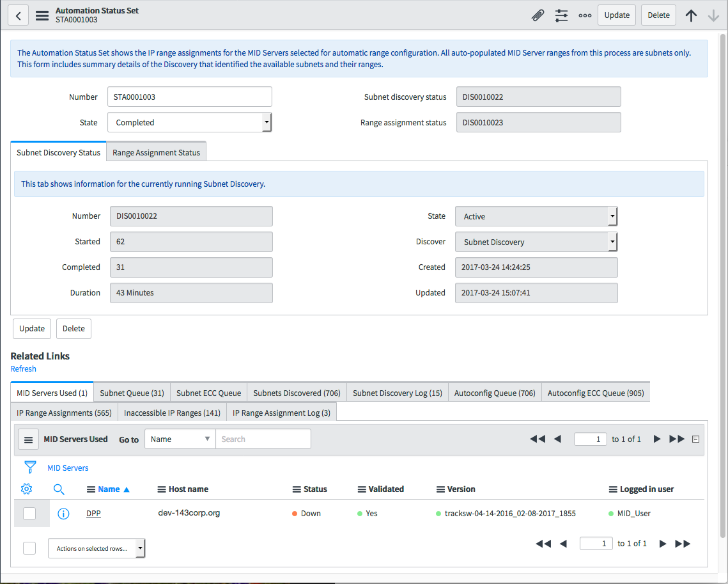Click the Number field STA0001003
The height and width of the screenshot is (584, 728).
click(189, 97)
